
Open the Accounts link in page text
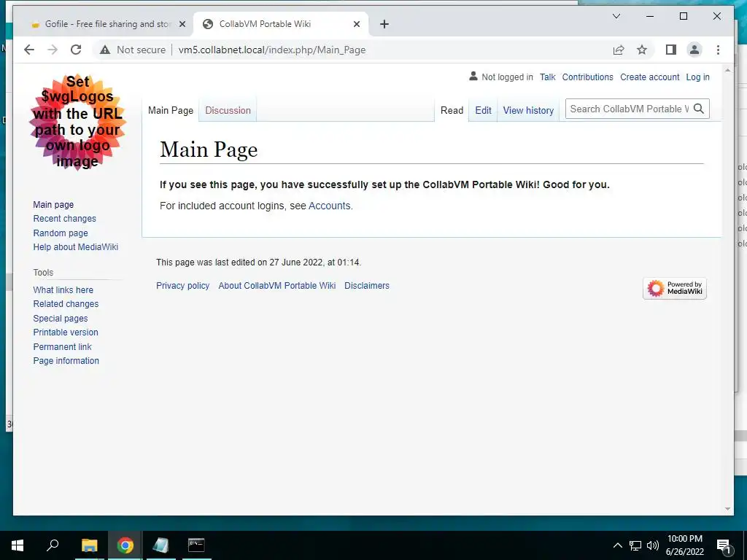pyautogui.click(x=329, y=206)
